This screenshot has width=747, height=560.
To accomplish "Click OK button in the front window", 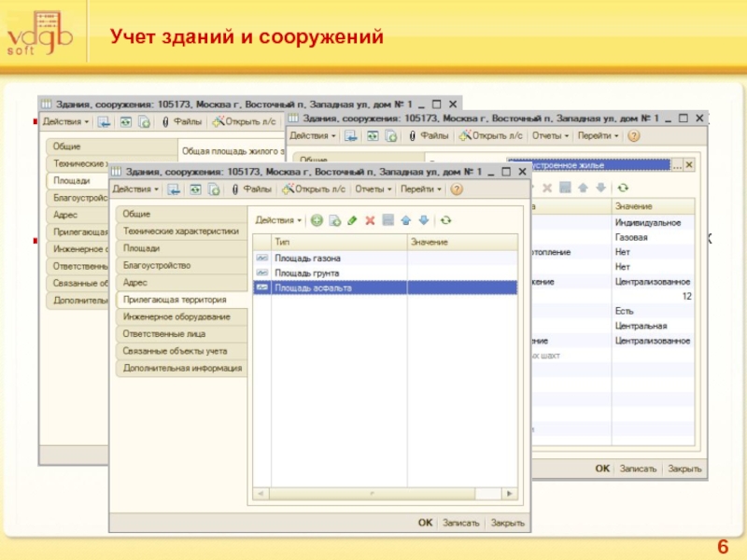I will point(425,523).
